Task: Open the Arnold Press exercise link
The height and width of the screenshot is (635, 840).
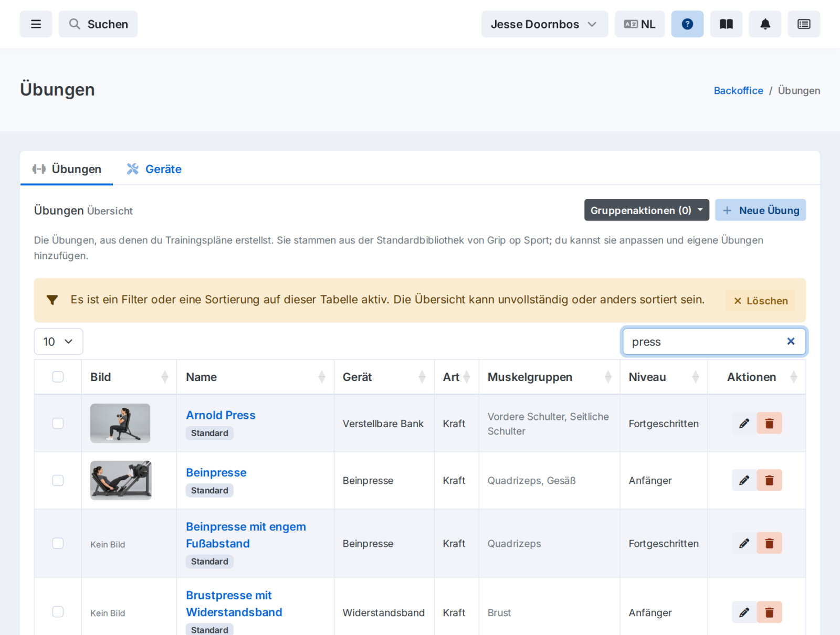Action: (220, 415)
